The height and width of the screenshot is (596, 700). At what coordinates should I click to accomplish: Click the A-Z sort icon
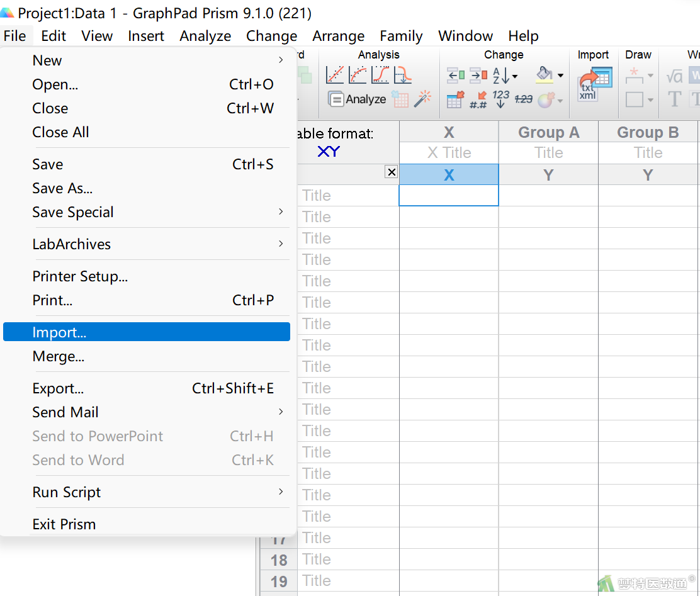pos(501,75)
